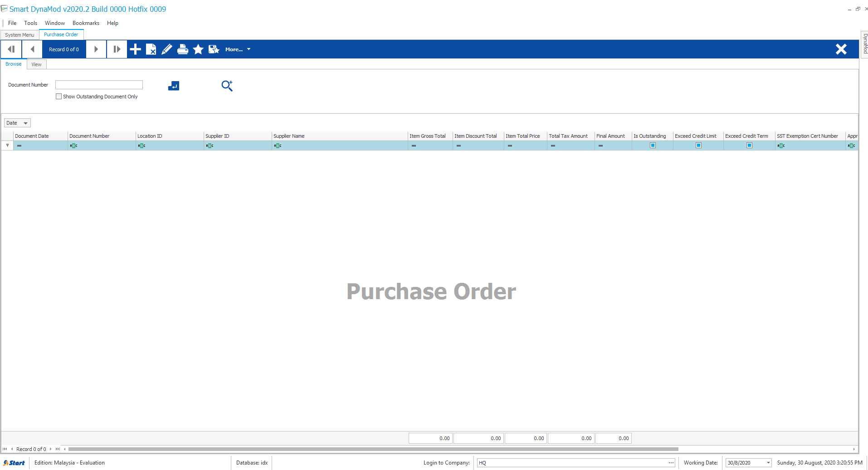This screenshot has width=868, height=470.
Task: Open the Date grouping dropdown
Action: click(17, 123)
